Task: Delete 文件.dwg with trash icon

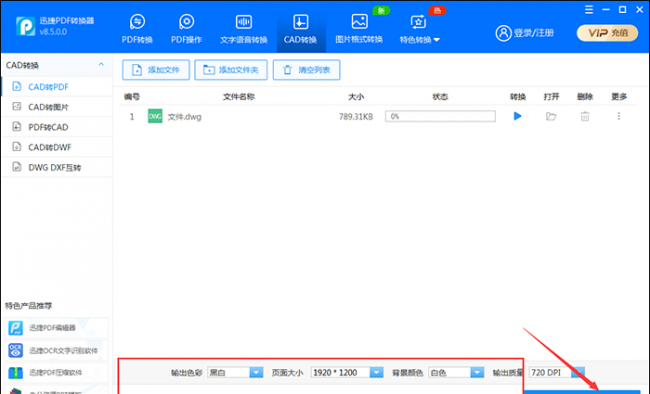Action: coord(585,117)
